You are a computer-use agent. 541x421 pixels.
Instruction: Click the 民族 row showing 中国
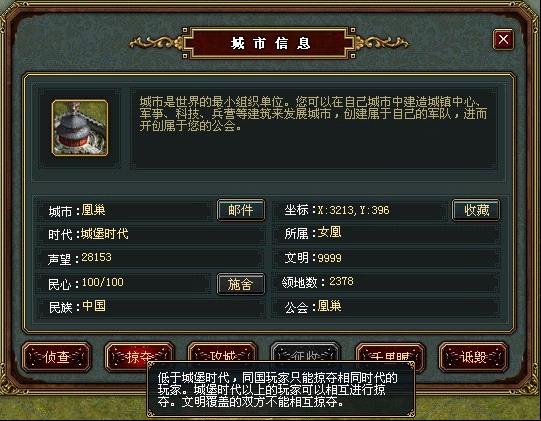(149, 306)
